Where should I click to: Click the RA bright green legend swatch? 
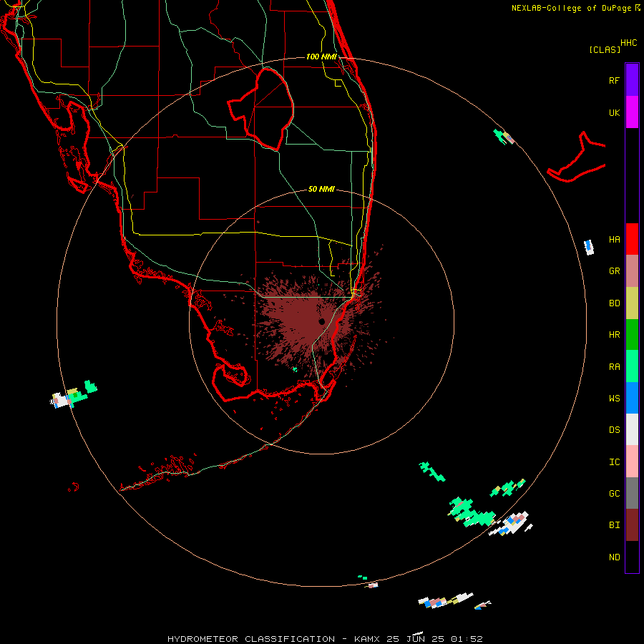tap(632, 366)
